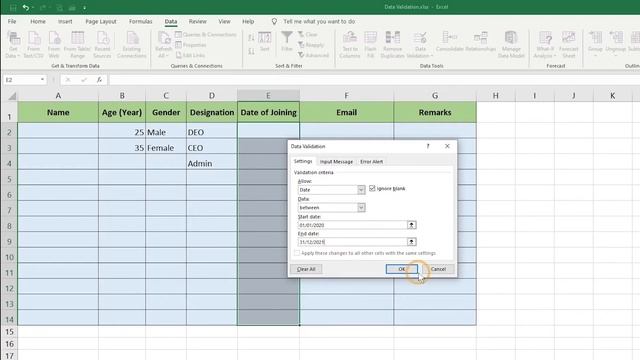Screen dimensions: 640x360
Task: Click OK in Data Validation dialog
Action: pos(402,269)
